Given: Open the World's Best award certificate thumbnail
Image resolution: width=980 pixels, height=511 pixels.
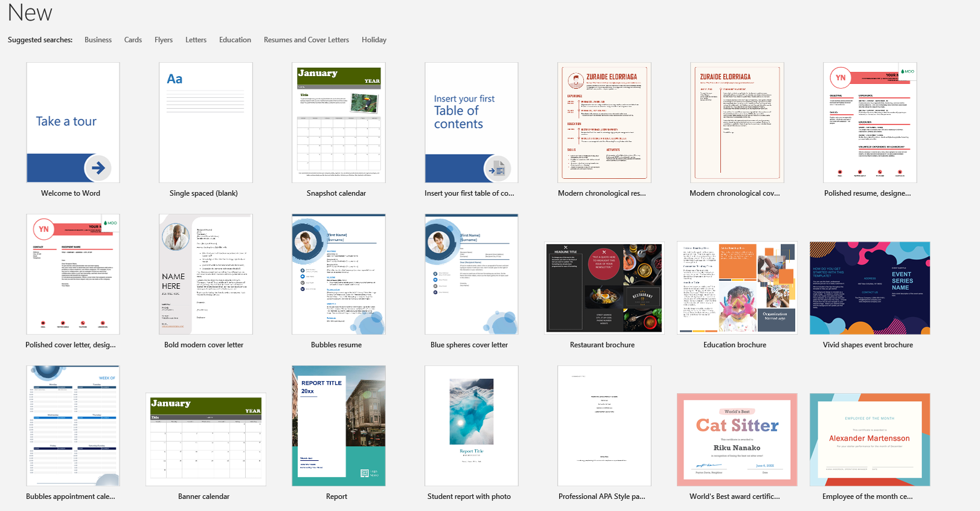Looking at the screenshot, I should [737, 440].
